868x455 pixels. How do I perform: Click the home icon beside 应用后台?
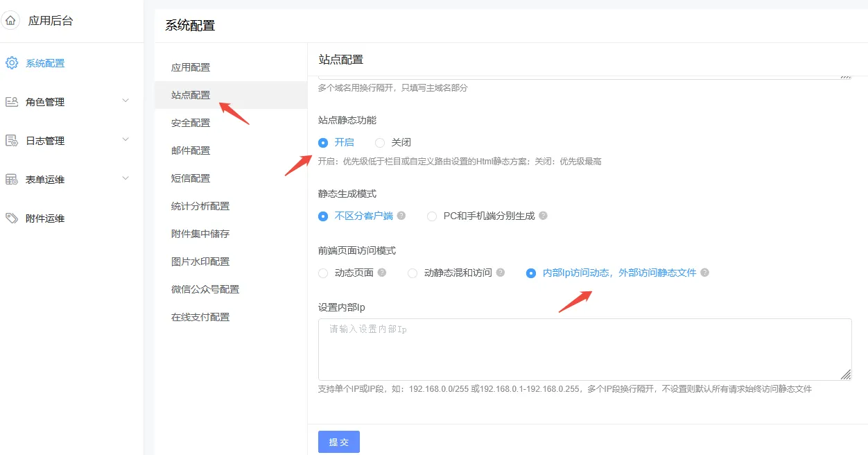tap(11, 21)
